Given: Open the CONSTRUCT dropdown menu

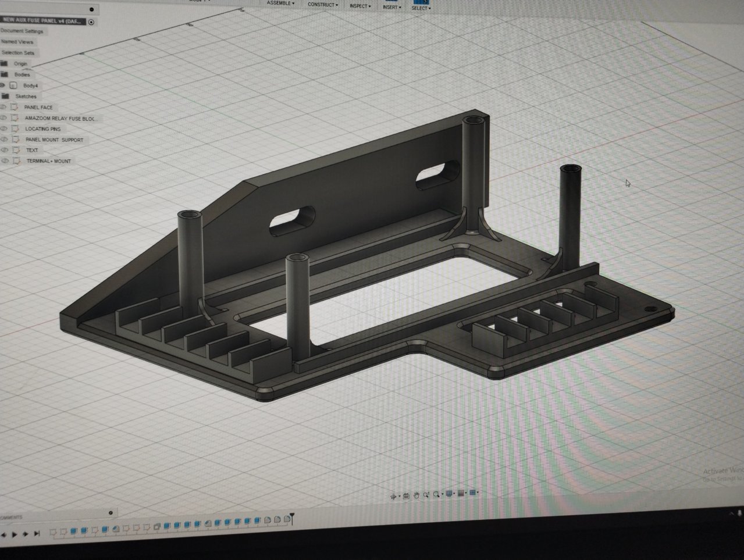Looking at the screenshot, I should click(x=322, y=4).
